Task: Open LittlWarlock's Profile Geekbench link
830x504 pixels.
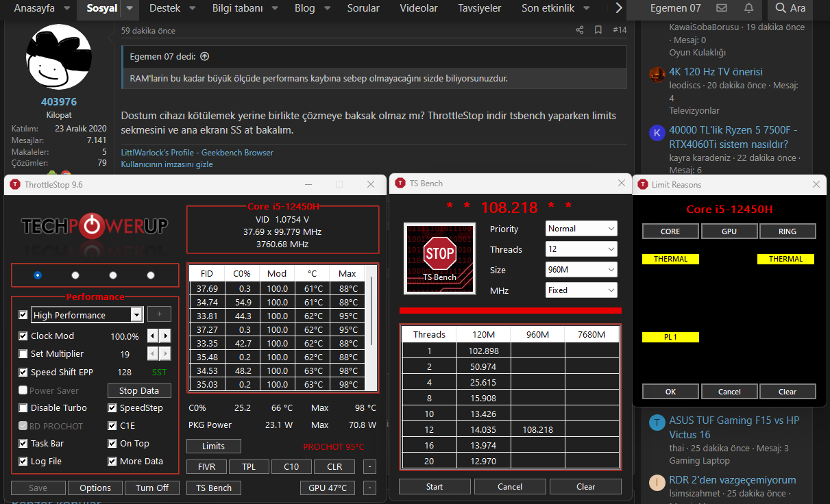Action: pyautogui.click(x=197, y=153)
